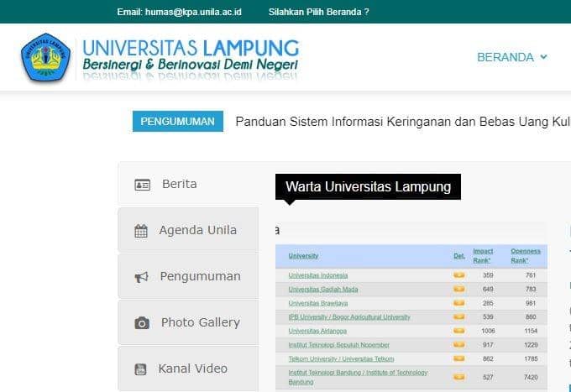Open Institut Teknologi Bandung link

click(358, 377)
